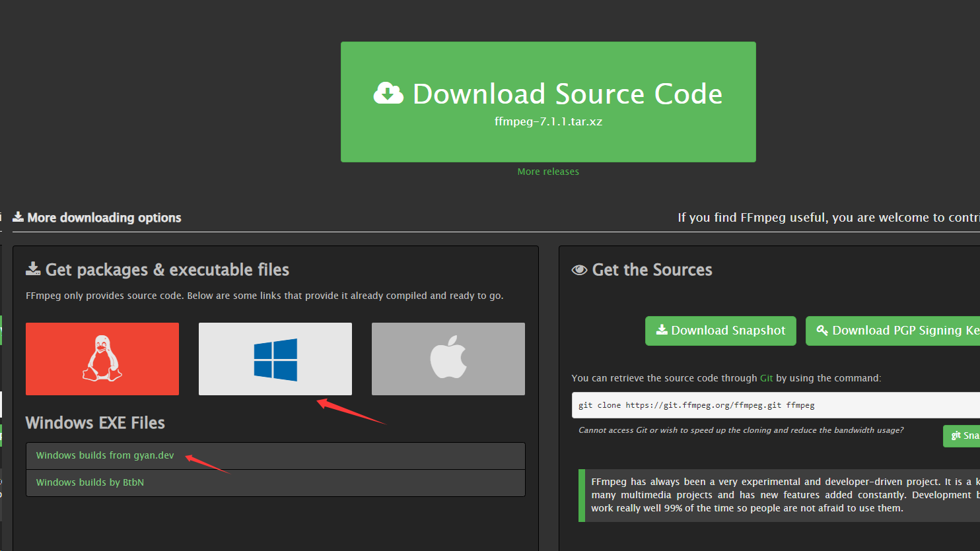
Task: Click the Get packages & executable files heading
Action: 167,270
